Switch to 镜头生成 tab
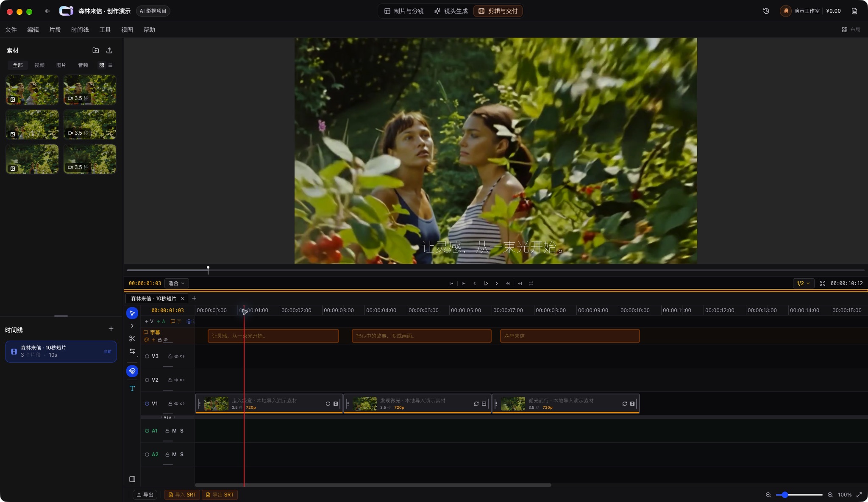868x502 pixels. 451,11
